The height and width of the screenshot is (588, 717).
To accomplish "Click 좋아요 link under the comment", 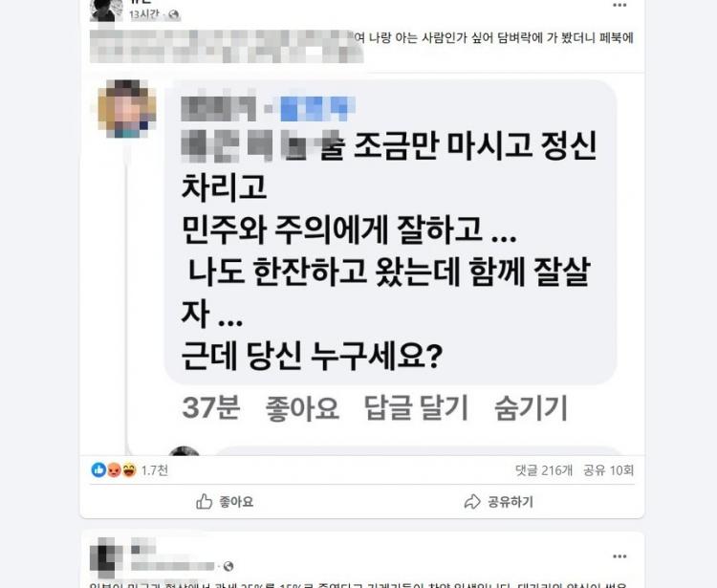I will [x=302, y=408].
